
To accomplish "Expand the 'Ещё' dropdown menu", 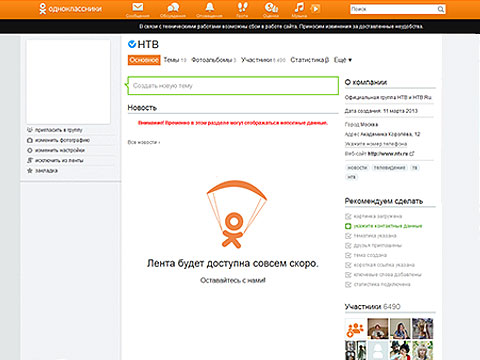I will pyautogui.click(x=343, y=60).
